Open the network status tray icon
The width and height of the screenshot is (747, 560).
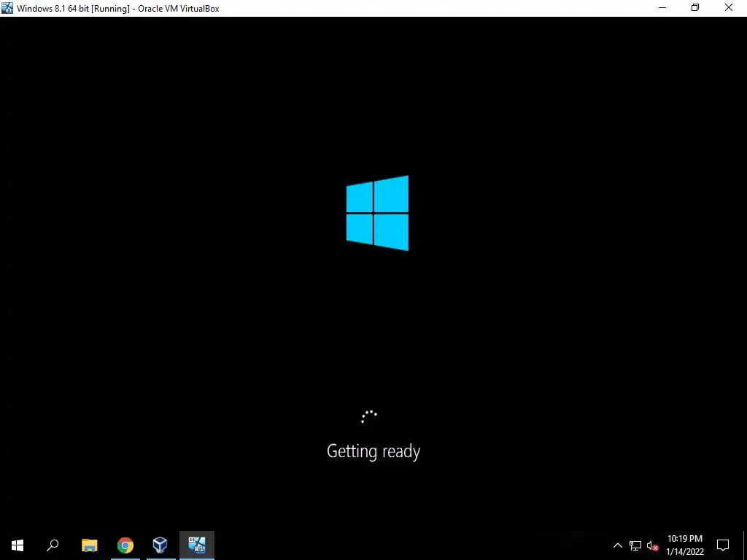pyautogui.click(x=635, y=545)
